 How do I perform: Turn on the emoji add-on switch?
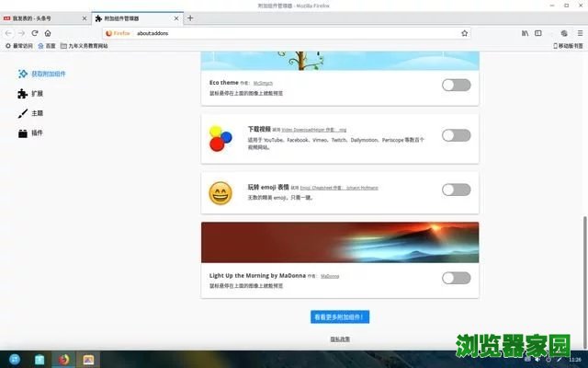pyautogui.click(x=456, y=190)
